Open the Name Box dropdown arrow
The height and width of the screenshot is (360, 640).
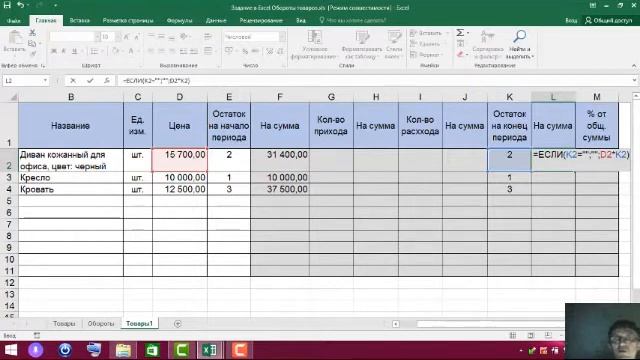pyautogui.click(x=45, y=80)
